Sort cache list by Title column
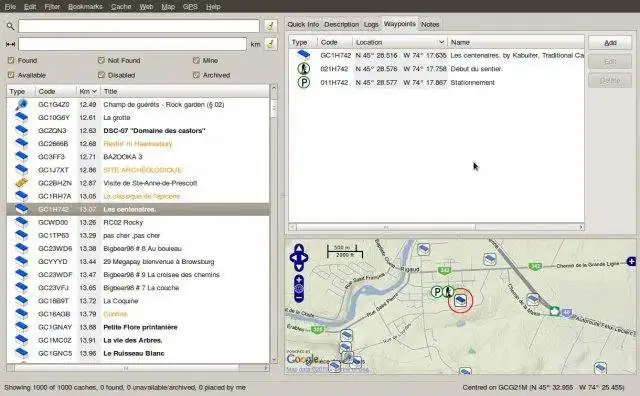 tap(185, 91)
